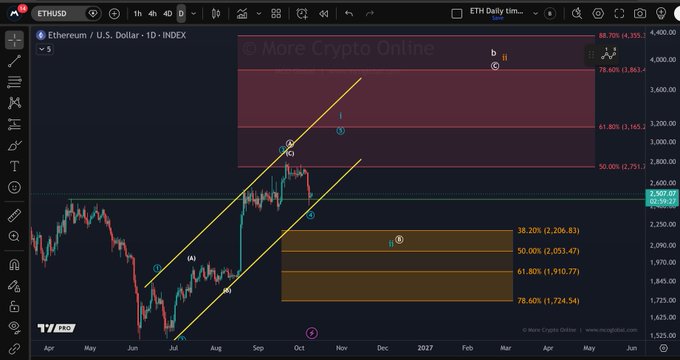The image size is (680, 360).
Task: Click the Save link under layout name
Action: pos(497,18)
